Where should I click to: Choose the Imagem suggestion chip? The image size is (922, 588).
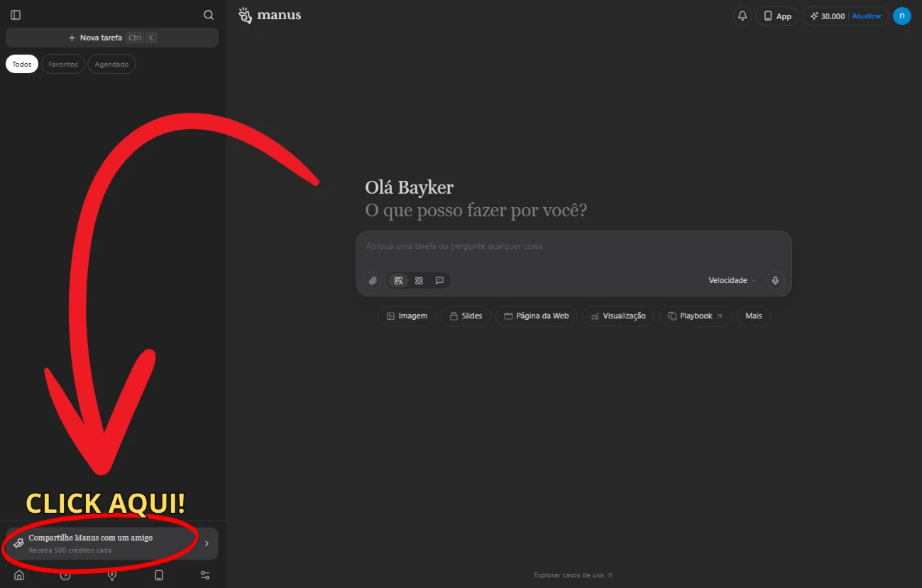(x=407, y=316)
